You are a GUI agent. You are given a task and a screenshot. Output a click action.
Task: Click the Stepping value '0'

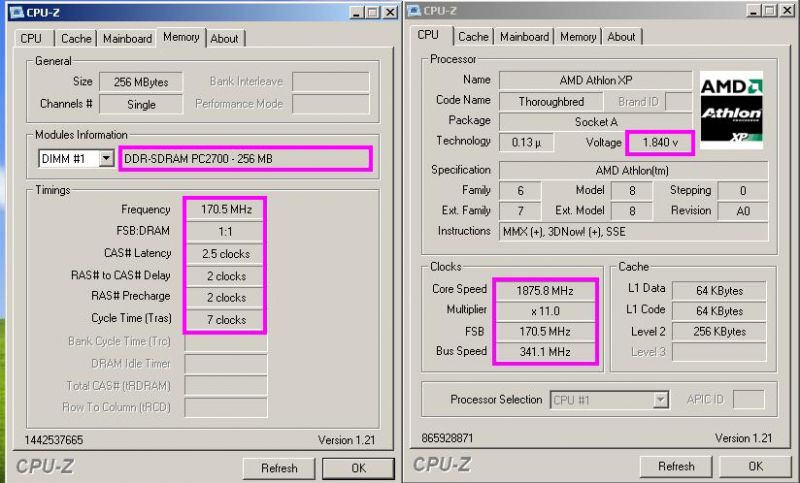tap(742, 191)
